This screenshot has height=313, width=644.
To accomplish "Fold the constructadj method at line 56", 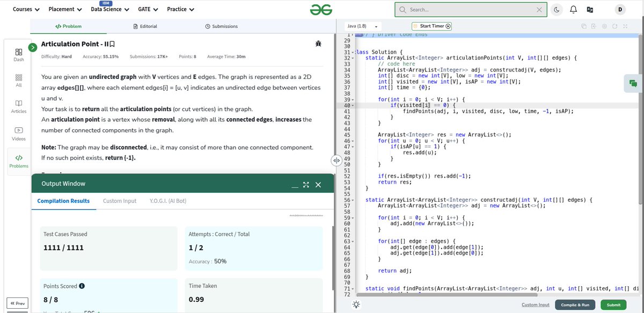I will [x=352, y=200].
